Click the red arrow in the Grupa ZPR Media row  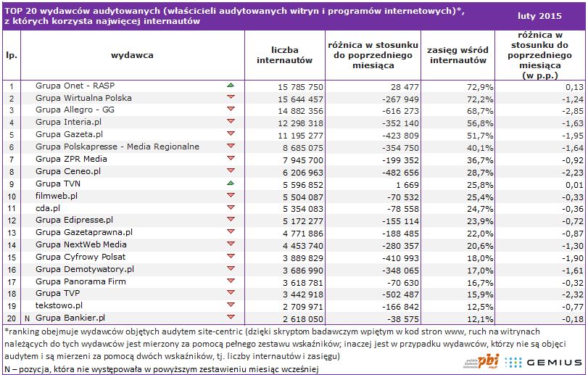point(231,159)
